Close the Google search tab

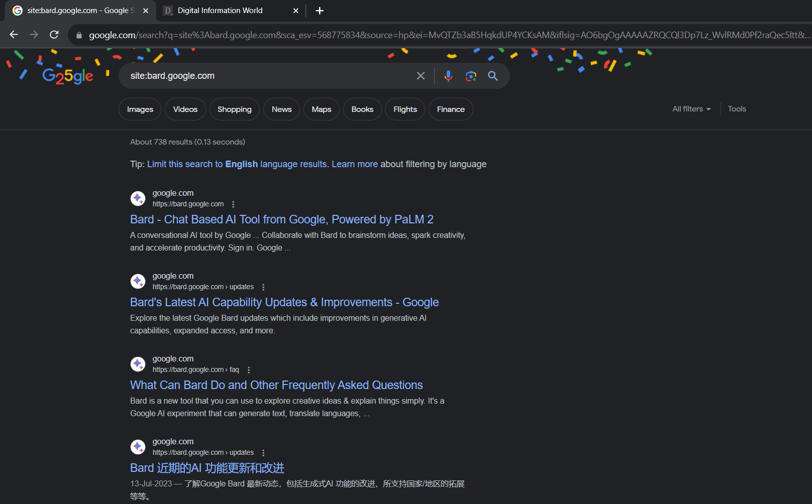point(146,11)
